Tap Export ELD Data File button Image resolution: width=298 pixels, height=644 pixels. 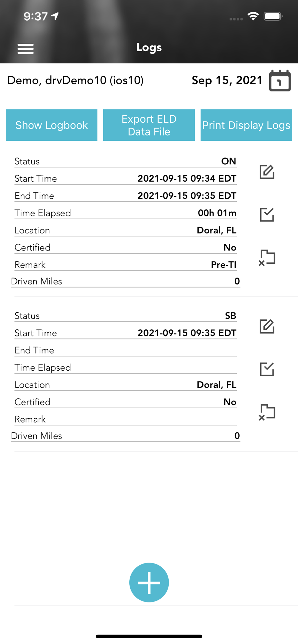(x=149, y=125)
